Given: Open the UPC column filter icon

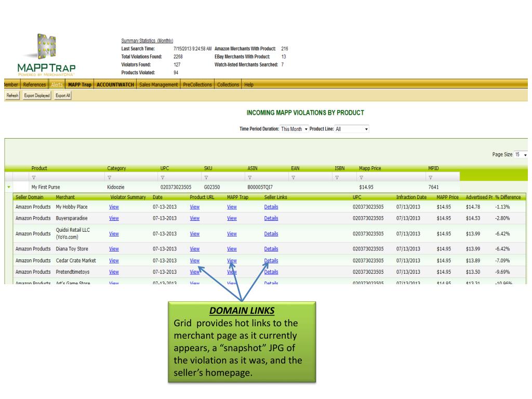Looking at the screenshot, I should [163, 178].
